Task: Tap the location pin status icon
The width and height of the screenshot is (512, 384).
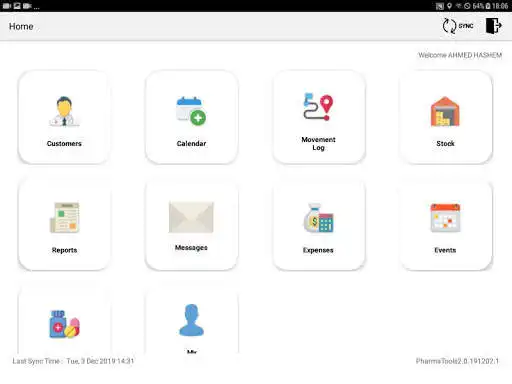Action: point(449,6)
